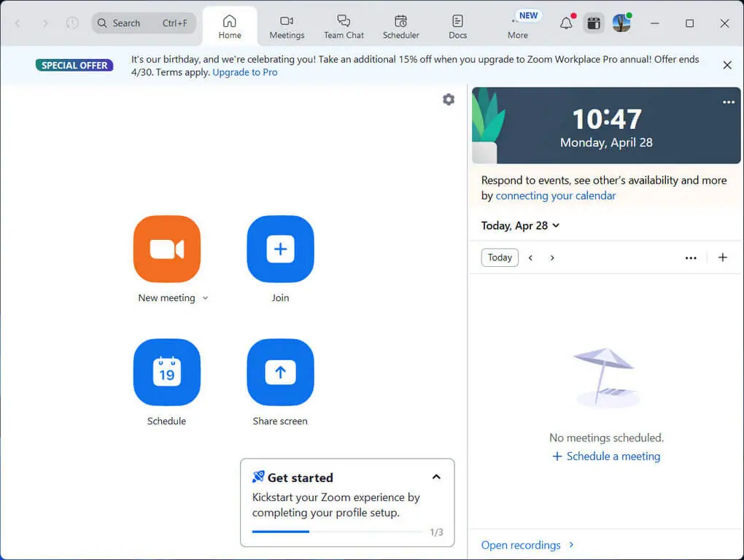
Task: Click the profile setup progress bar
Action: point(338,532)
